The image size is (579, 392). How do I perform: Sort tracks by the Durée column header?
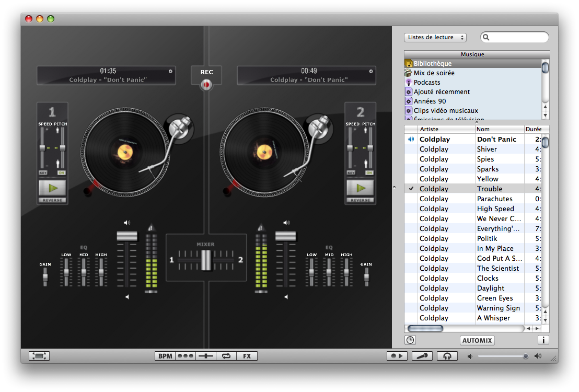point(533,129)
